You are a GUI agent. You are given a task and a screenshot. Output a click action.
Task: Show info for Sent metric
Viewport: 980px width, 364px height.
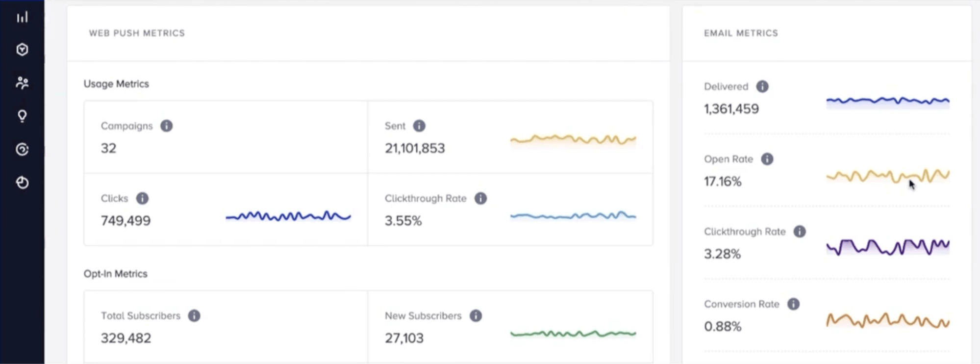(x=419, y=126)
